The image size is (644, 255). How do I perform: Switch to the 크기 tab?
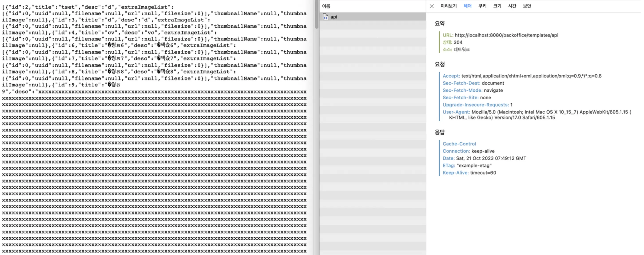[497, 6]
